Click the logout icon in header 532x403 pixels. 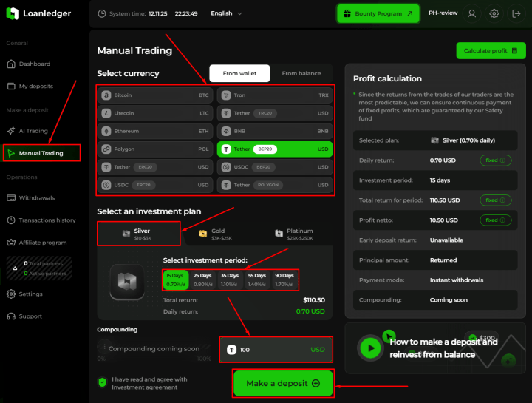pyautogui.click(x=516, y=13)
